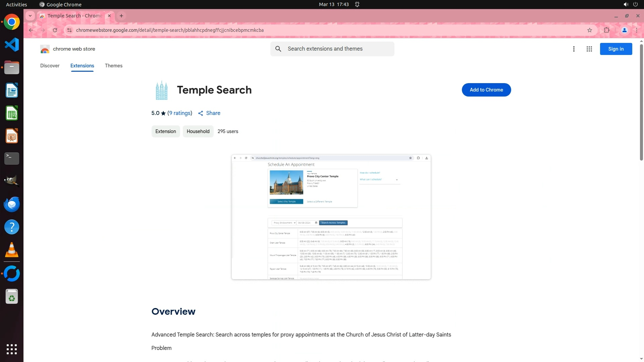Open the Extensions puzzle icon
Image resolution: width=644 pixels, height=362 pixels.
click(606, 30)
